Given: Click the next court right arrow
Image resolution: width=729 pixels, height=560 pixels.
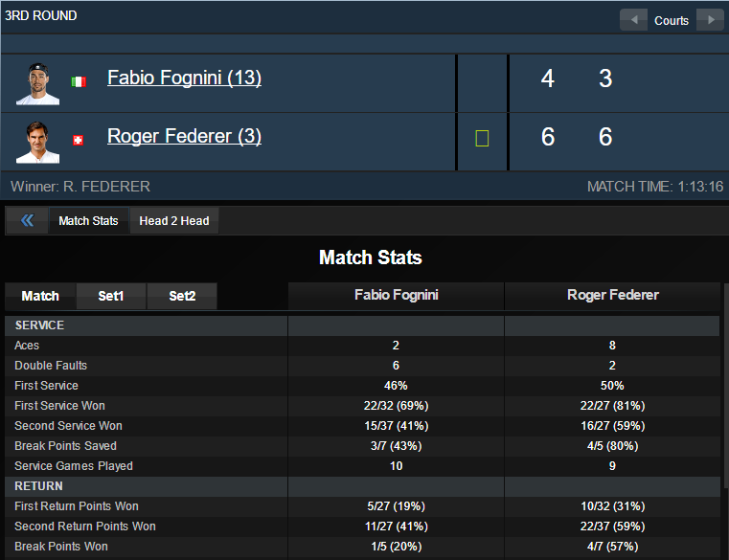Looking at the screenshot, I should pos(710,20).
